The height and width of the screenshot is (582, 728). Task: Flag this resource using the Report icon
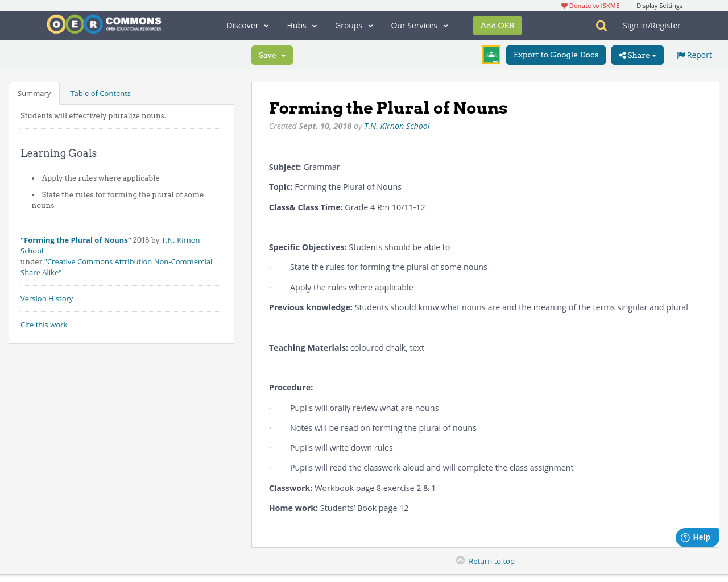693,54
